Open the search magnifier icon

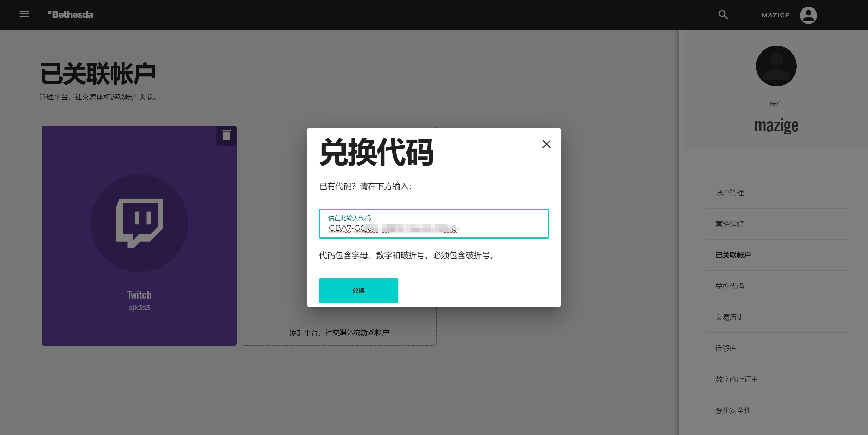tap(723, 15)
